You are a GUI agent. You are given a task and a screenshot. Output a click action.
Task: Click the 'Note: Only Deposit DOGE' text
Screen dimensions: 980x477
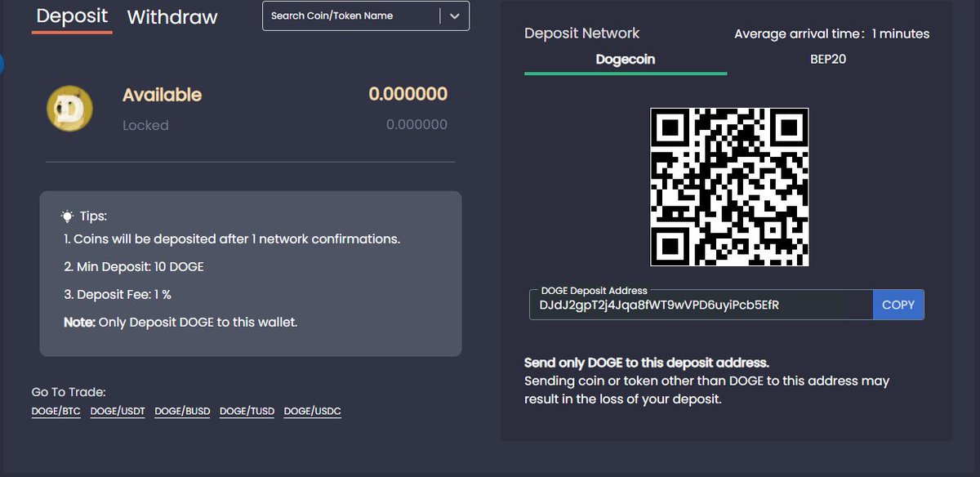pyautogui.click(x=180, y=323)
